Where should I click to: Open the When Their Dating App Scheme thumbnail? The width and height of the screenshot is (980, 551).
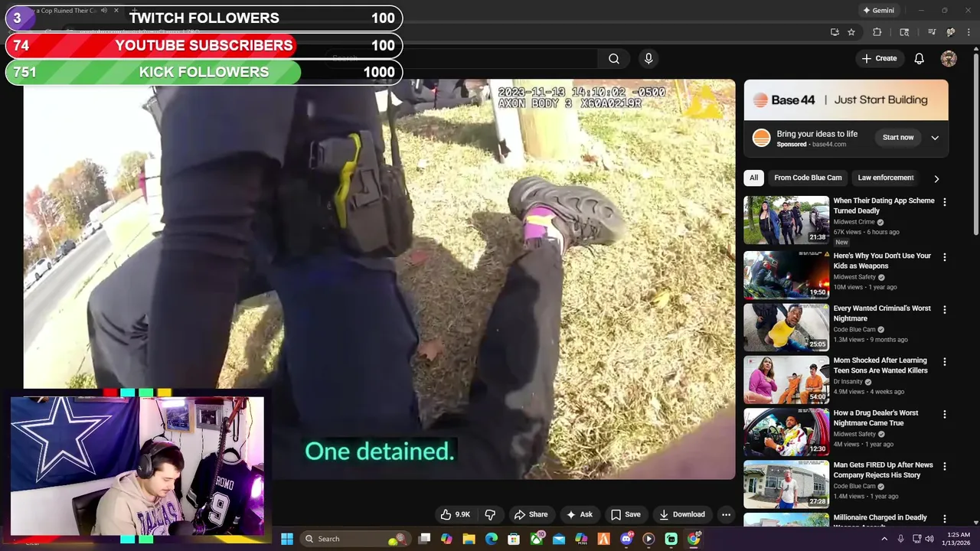click(786, 220)
